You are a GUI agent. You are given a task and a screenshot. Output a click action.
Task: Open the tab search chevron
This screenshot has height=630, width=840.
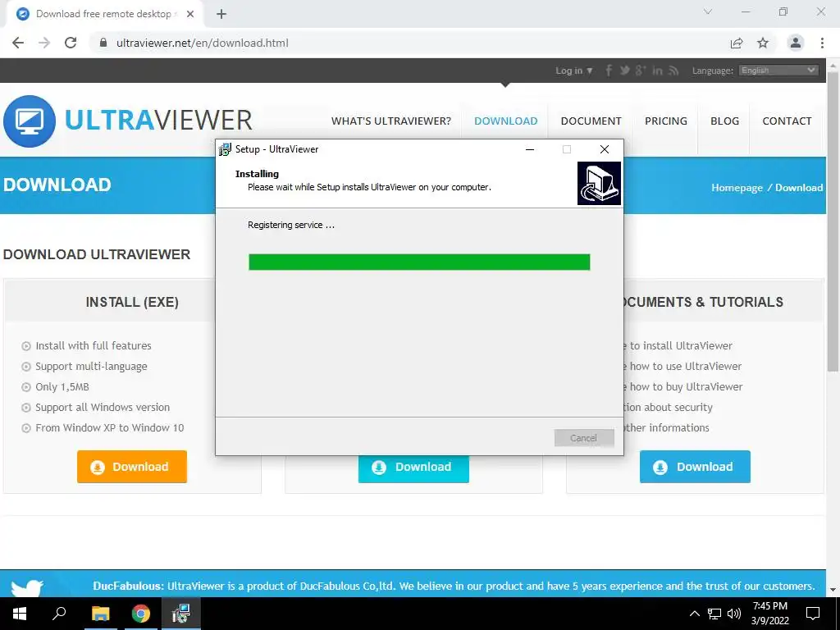pos(708,11)
